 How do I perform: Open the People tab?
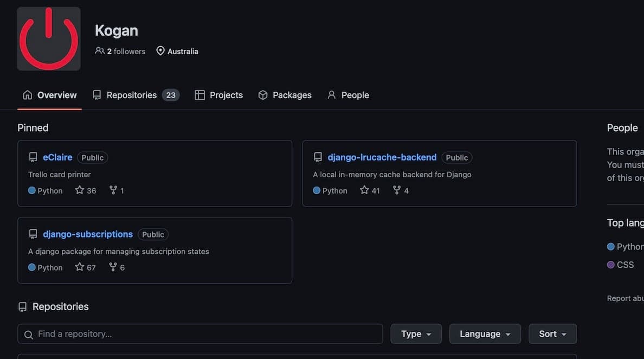coord(348,95)
